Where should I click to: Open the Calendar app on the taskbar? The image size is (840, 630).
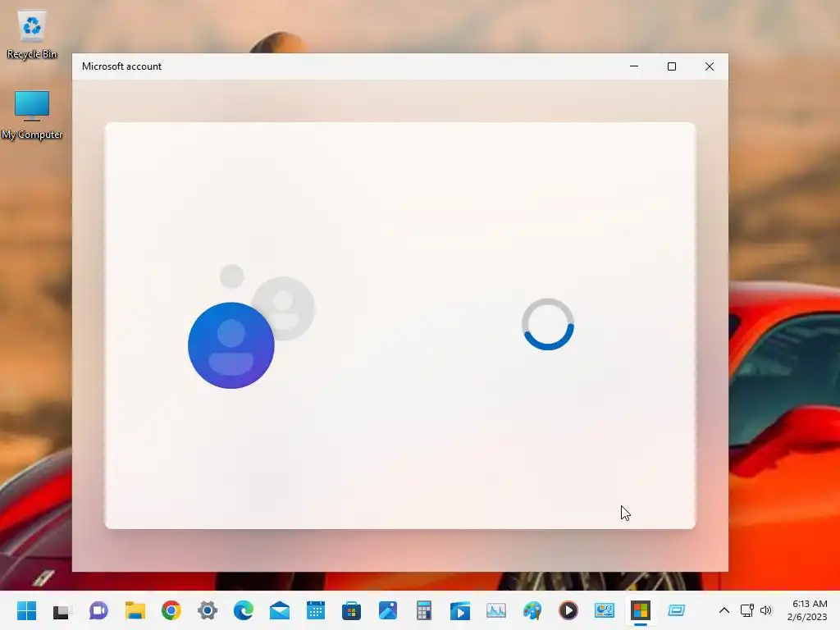tap(316, 610)
